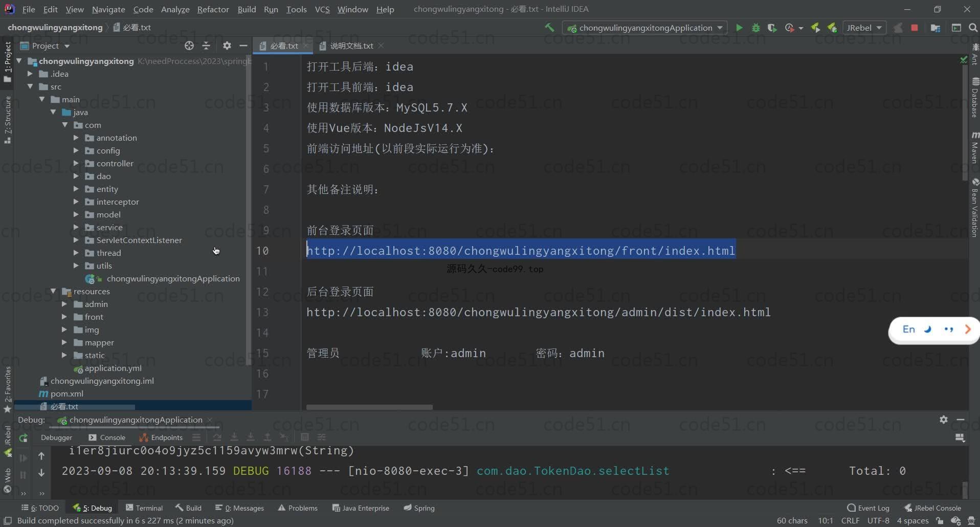Hide the Project panel with minus icon
This screenshot has height=527, width=980.
tap(243, 46)
